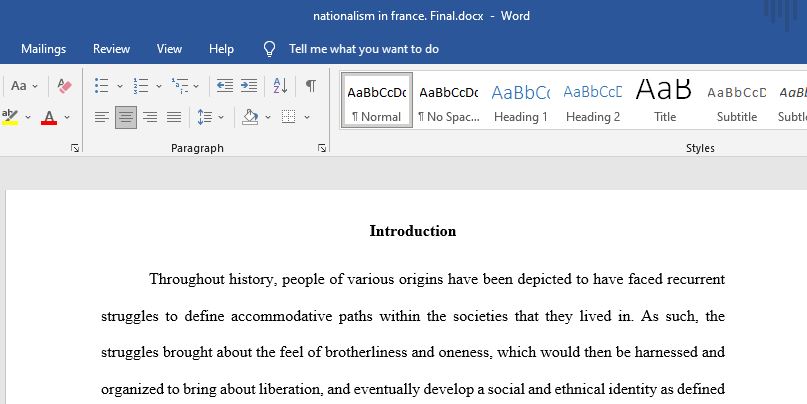Apply the Normal style
The height and width of the screenshot is (404, 807).
click(377, 100)
